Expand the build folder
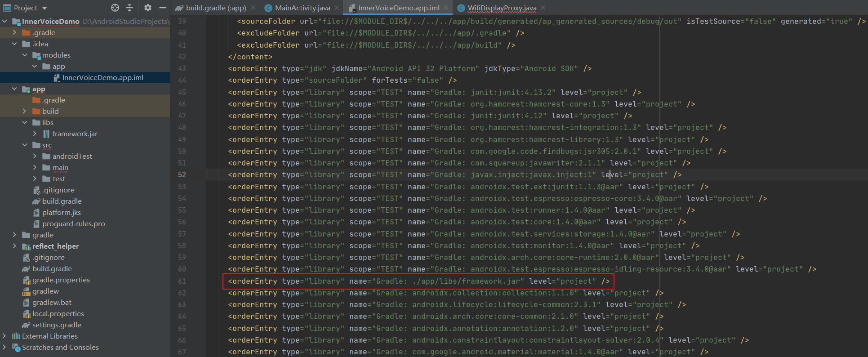The width and height of the screenshot is (868, 357). click(25, 111)
